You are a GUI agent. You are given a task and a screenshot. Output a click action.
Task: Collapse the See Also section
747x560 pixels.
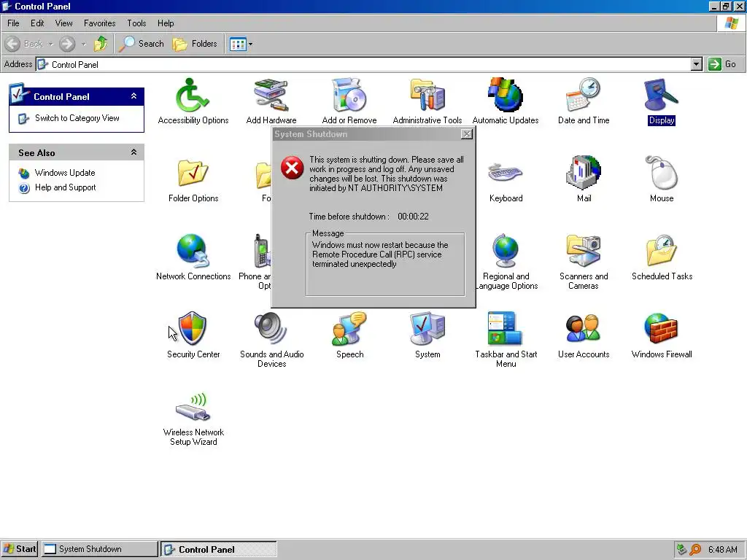[x=134, y=152]
